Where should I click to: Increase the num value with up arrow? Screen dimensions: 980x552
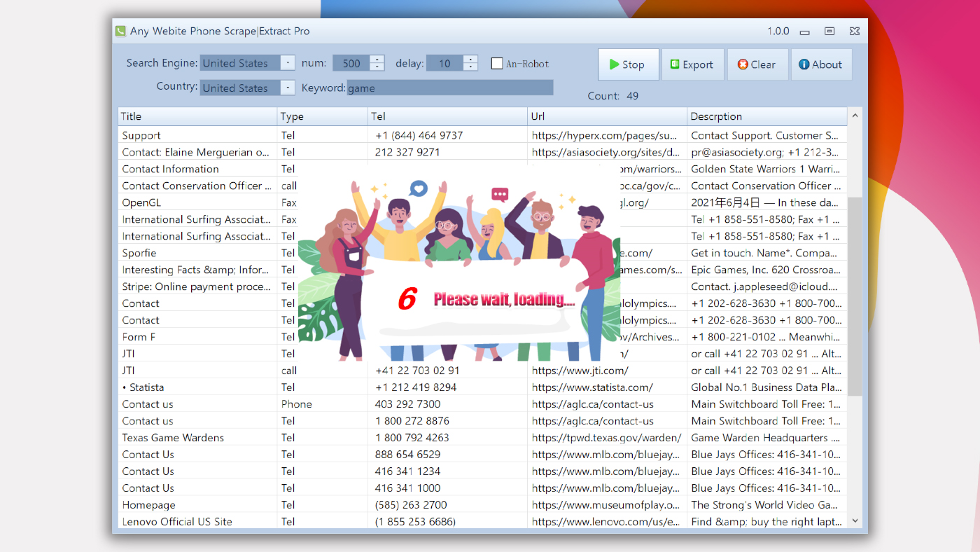click(x=377, y=60)
